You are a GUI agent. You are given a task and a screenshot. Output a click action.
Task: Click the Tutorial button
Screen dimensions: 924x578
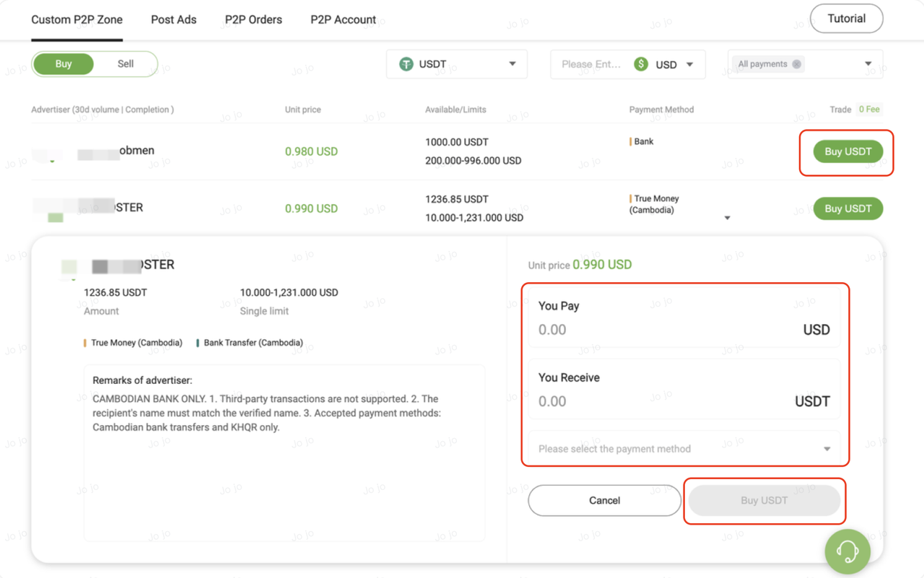pyautogui.click(x=846, y=19)
